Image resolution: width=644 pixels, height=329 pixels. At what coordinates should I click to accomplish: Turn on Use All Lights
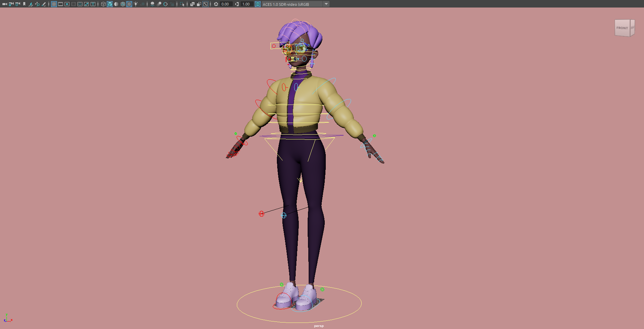pyautogui.click(x=136, y=4)
